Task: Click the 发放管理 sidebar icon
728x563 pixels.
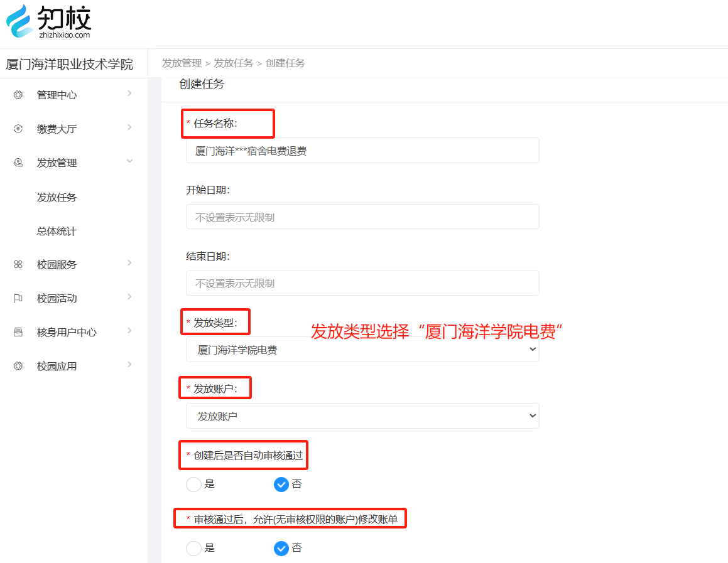Action: pyautogui.click(x=18, y=163)
